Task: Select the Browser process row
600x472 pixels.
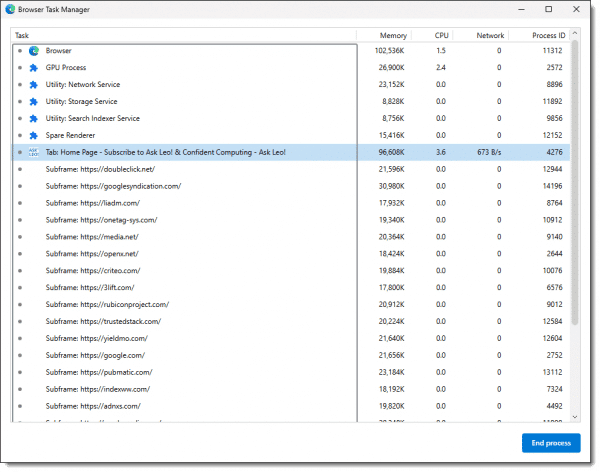Action: click(291, 51)
